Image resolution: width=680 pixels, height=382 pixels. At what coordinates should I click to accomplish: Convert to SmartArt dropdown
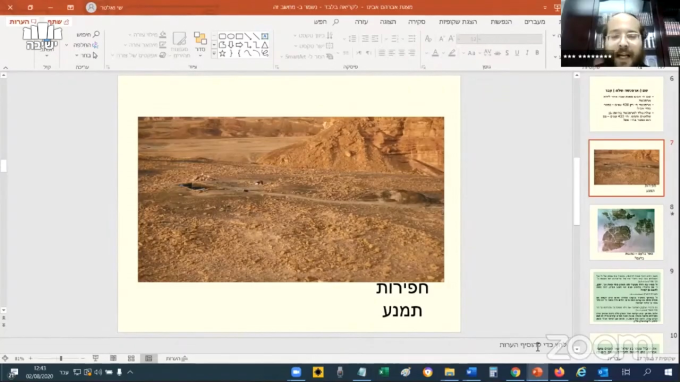(x=307, y=56)
